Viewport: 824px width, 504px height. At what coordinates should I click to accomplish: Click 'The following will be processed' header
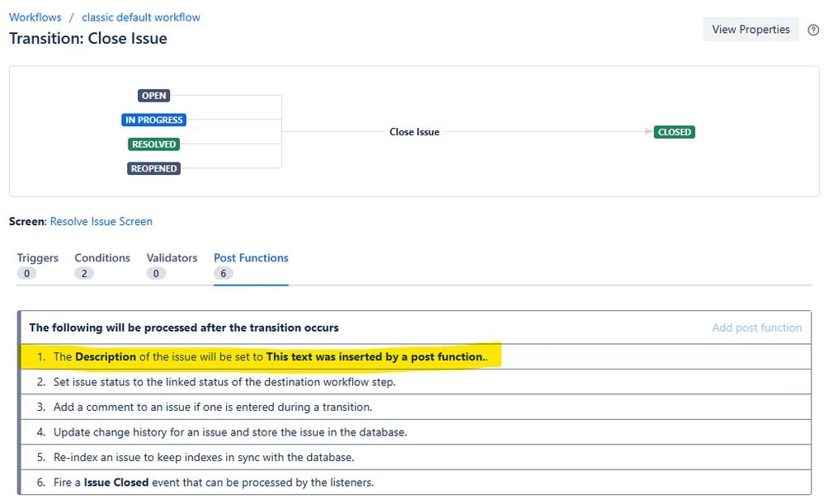pyautogui.click(x=184, y=327)
